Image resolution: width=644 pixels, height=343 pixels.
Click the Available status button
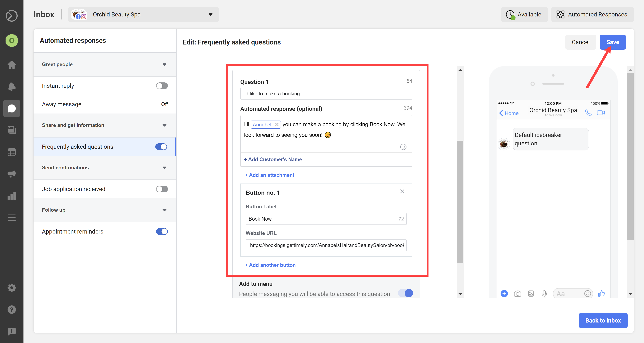(524, 14)
